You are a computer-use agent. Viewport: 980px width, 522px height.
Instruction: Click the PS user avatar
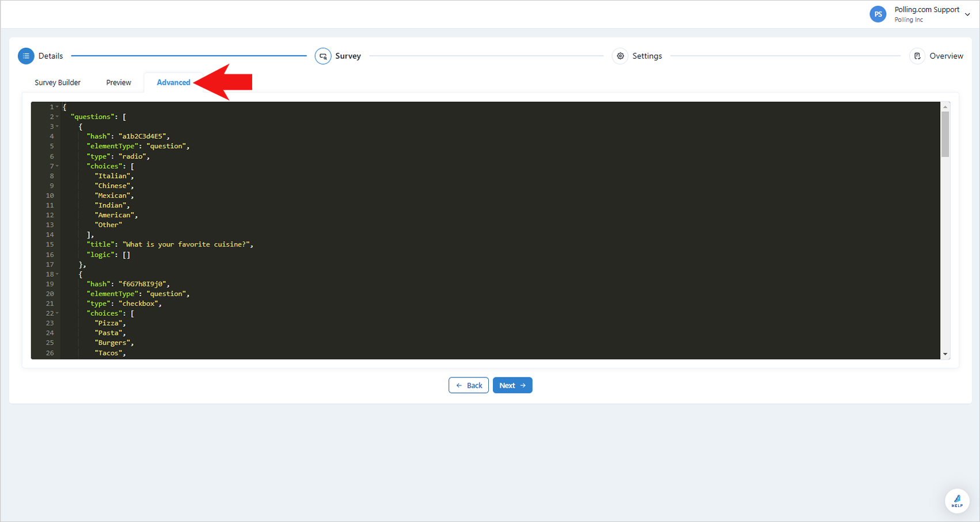878,14
